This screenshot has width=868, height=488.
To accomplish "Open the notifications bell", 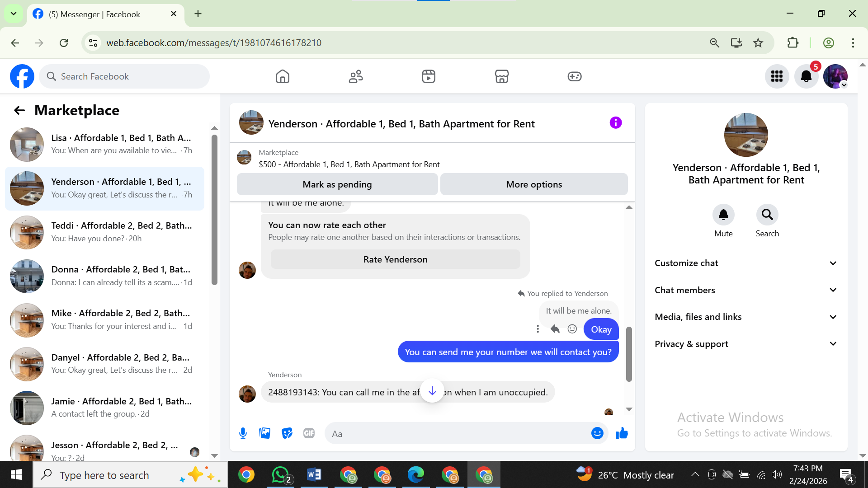I will [806, 76].
